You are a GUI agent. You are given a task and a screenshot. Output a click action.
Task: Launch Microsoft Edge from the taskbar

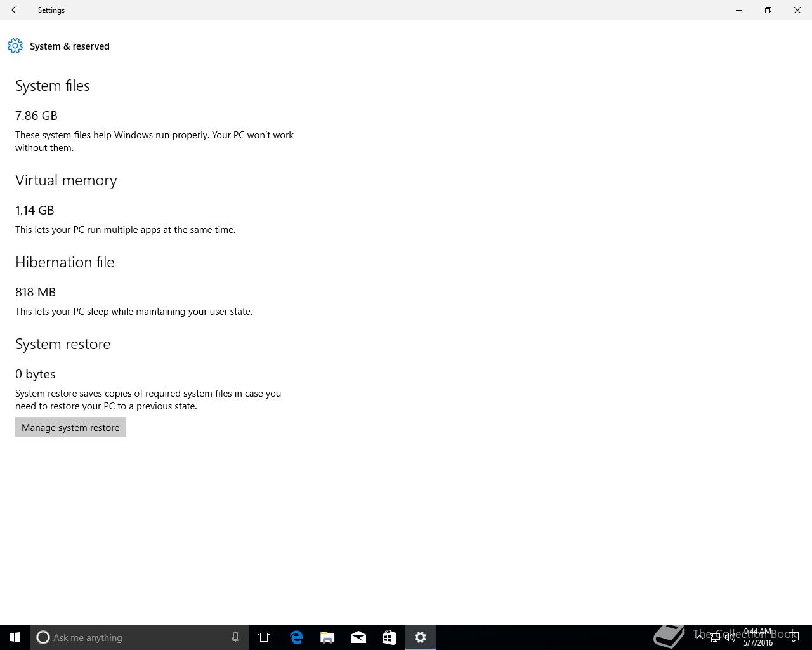[296, 637]
